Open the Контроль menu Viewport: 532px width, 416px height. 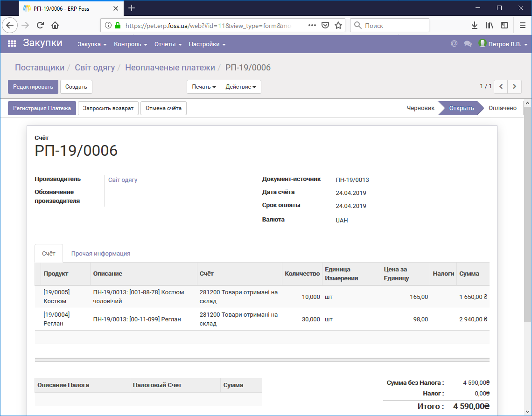click(x=130, y=44)
